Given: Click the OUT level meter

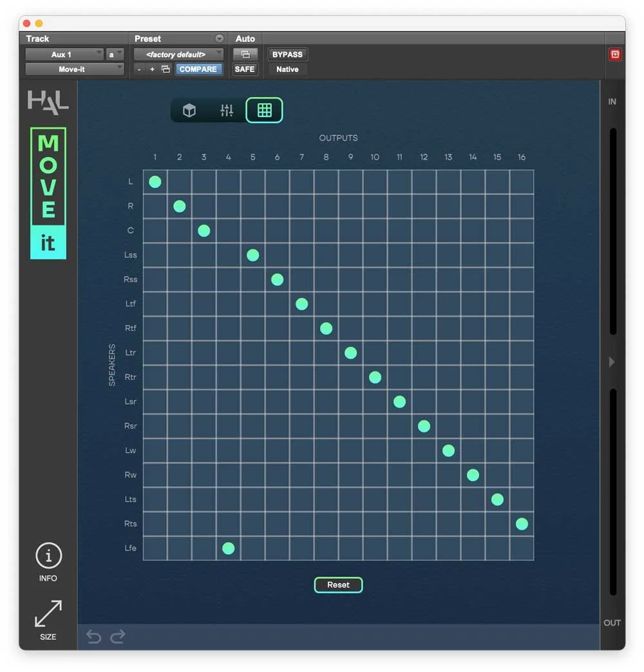Looking at the screenshot, I should click(x=613, y=492).
